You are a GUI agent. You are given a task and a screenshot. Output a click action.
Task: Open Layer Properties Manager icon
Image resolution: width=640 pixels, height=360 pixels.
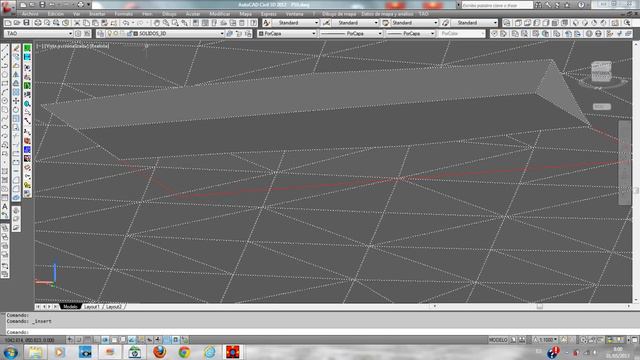coord(101,33)
